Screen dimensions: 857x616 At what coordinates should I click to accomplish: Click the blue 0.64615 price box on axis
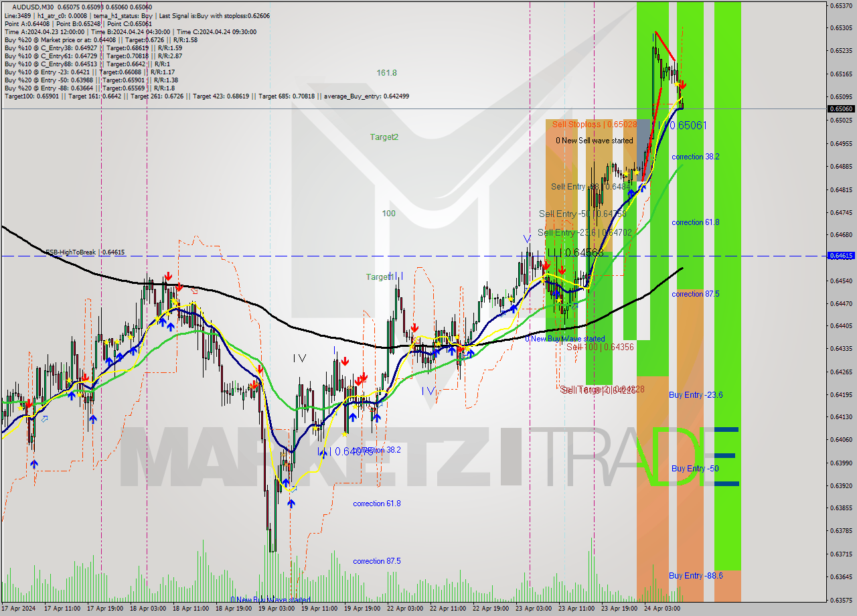[841, 256]
